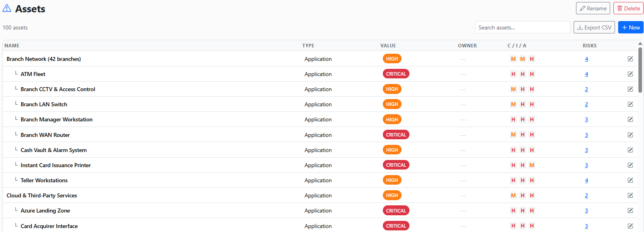Click the TYPE column header
Screen dimensions: 644x232
click(308, 46)
